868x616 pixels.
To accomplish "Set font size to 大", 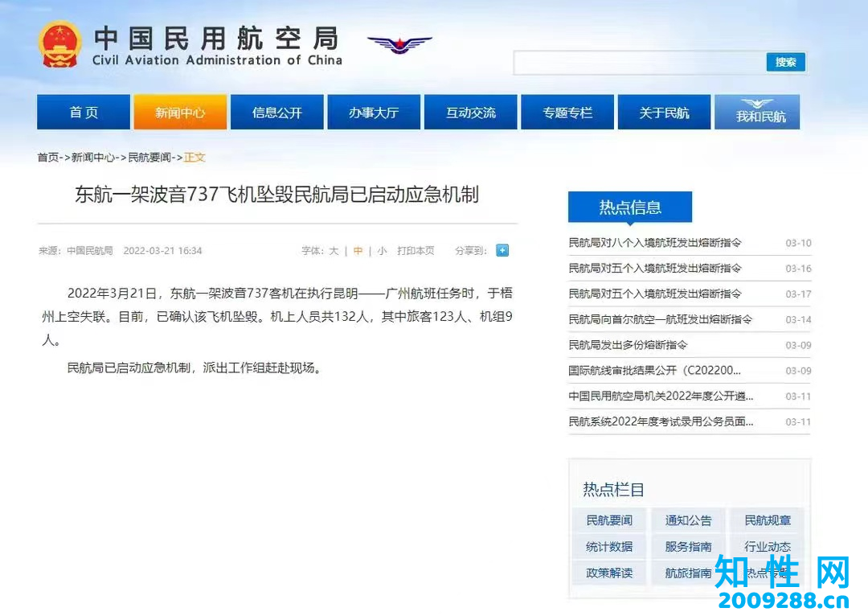I will (x=334, y=251).
